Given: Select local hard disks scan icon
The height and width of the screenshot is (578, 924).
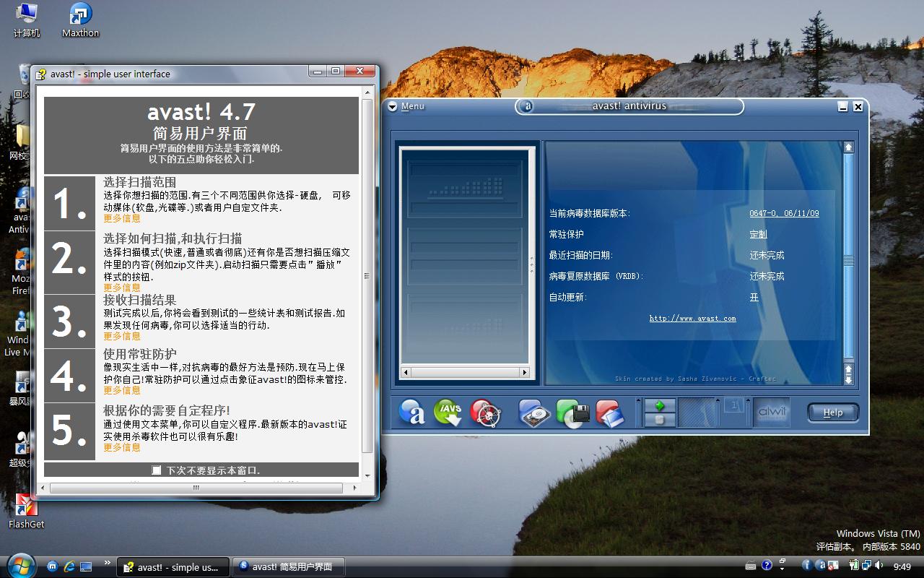Looking at the screenshot, I should click(534, 413).
